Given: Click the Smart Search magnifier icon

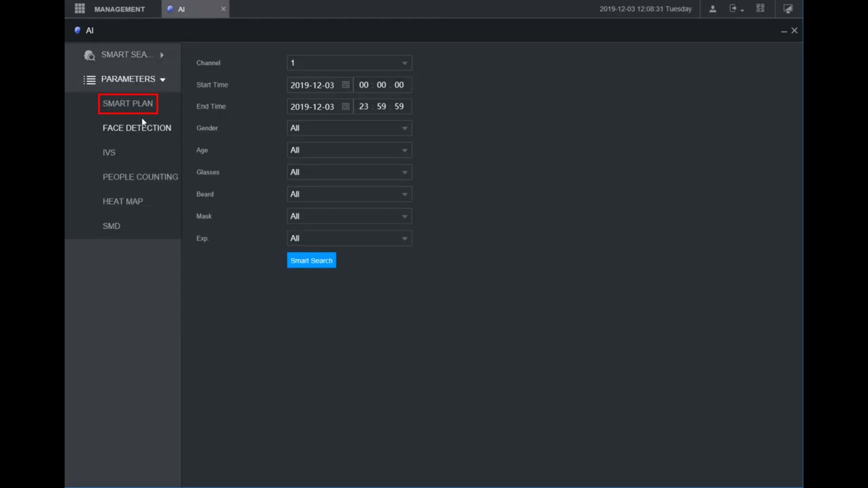Looking at the screenshot, I should coord(90,55).
